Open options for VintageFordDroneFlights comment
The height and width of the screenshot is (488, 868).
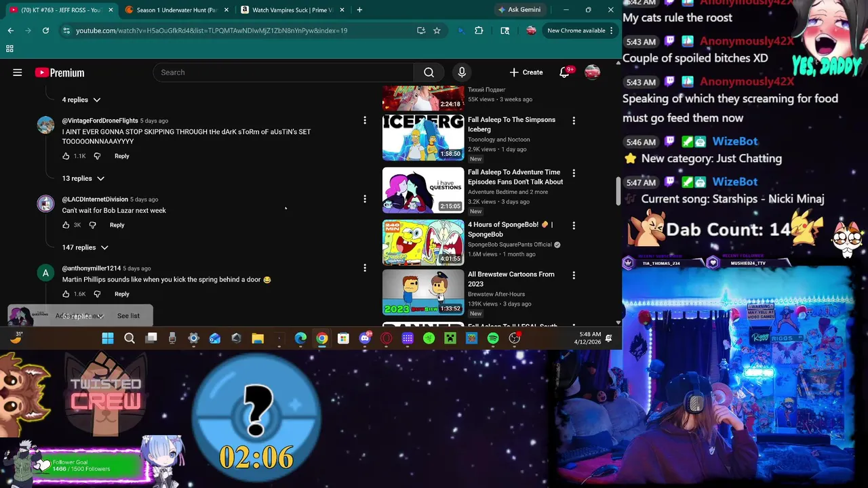tap(365, 121)
